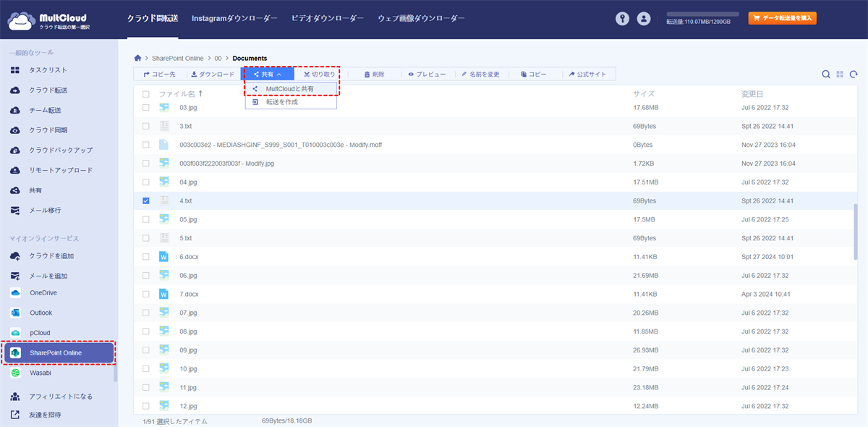
Task: Open OneDrive cloud in sidebar
Action: 43,293
